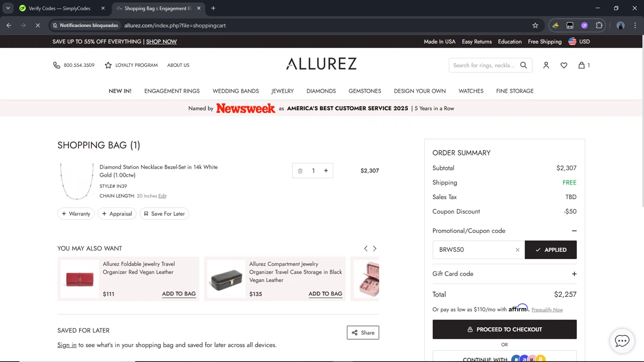
Task: Click the Applied coupon button
Action: tap(551, 250)
